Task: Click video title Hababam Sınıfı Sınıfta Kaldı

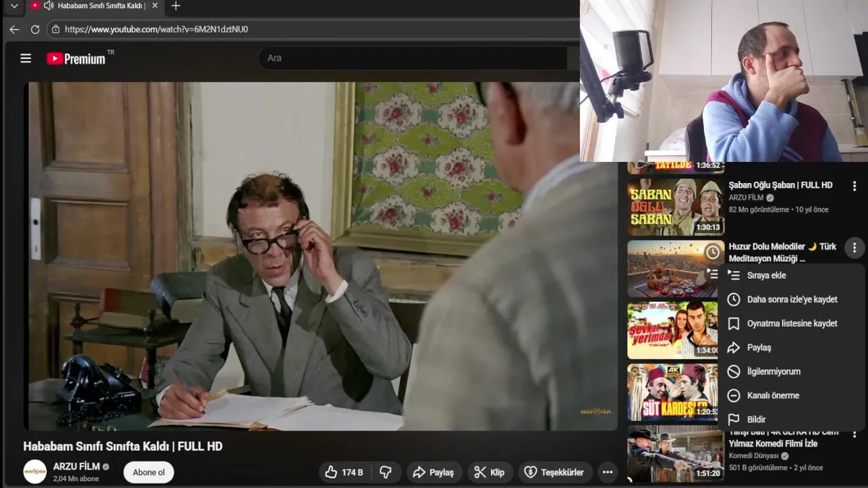Action: 123,447
